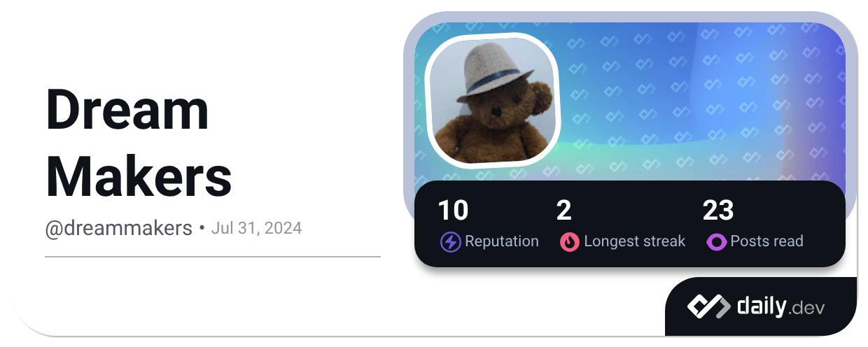Click the reputation value 10

[453, 210]
